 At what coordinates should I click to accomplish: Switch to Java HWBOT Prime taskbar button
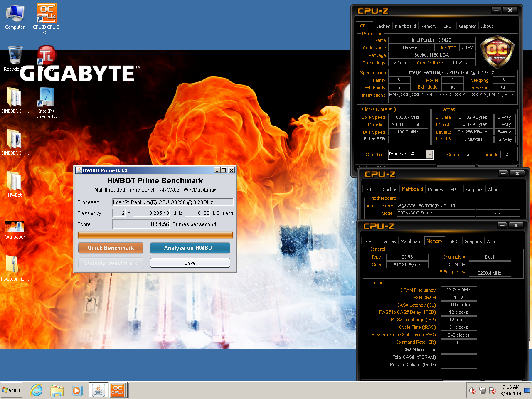(x=98, y=390)
